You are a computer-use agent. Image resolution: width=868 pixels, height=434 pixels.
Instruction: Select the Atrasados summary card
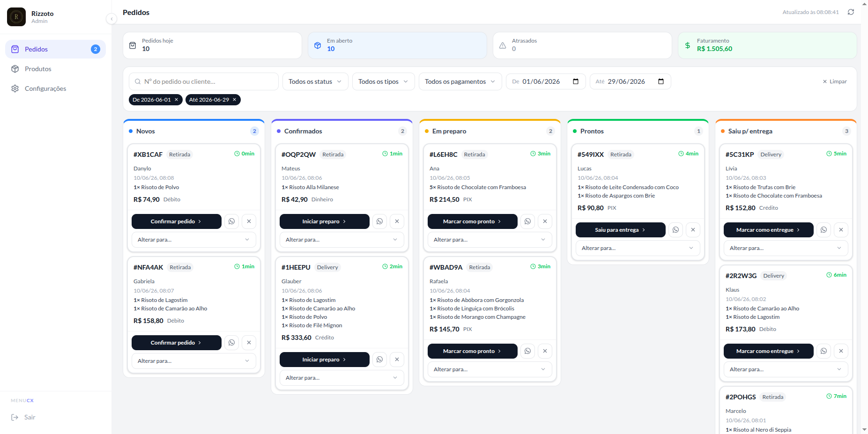point(582,45)
